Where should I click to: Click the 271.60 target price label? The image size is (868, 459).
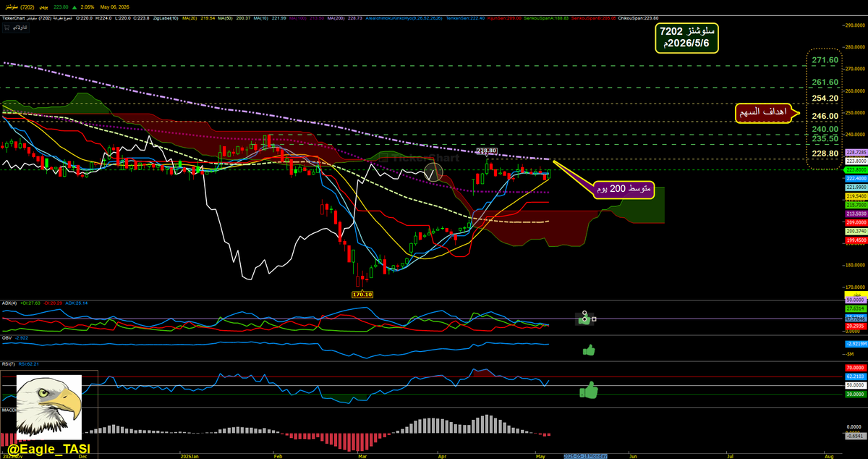(825, 60)
